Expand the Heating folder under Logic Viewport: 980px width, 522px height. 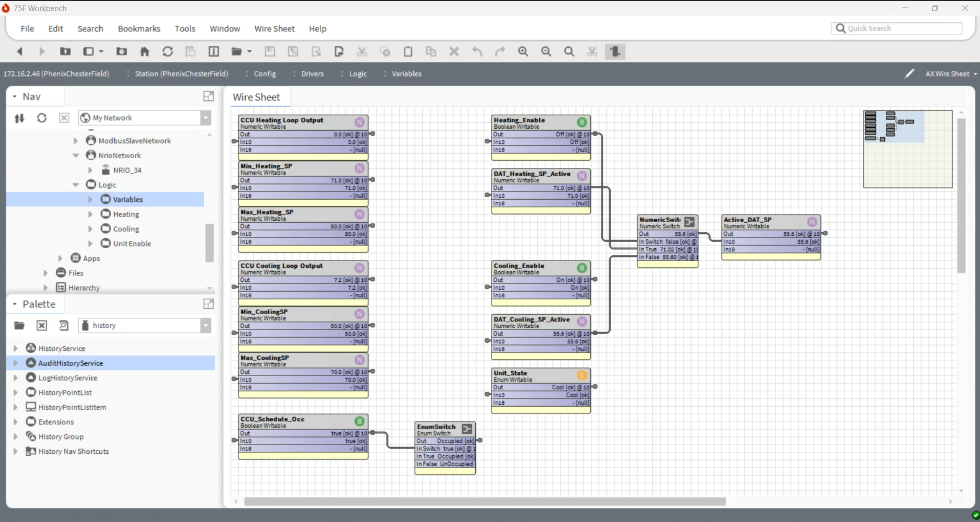click(90, 214)
